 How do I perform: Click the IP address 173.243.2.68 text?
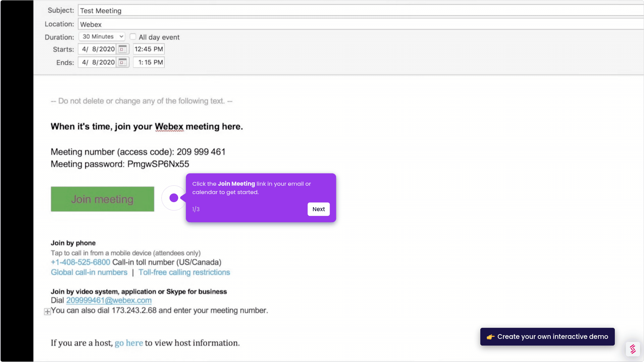pyautogui.click(x=134, y=310)
